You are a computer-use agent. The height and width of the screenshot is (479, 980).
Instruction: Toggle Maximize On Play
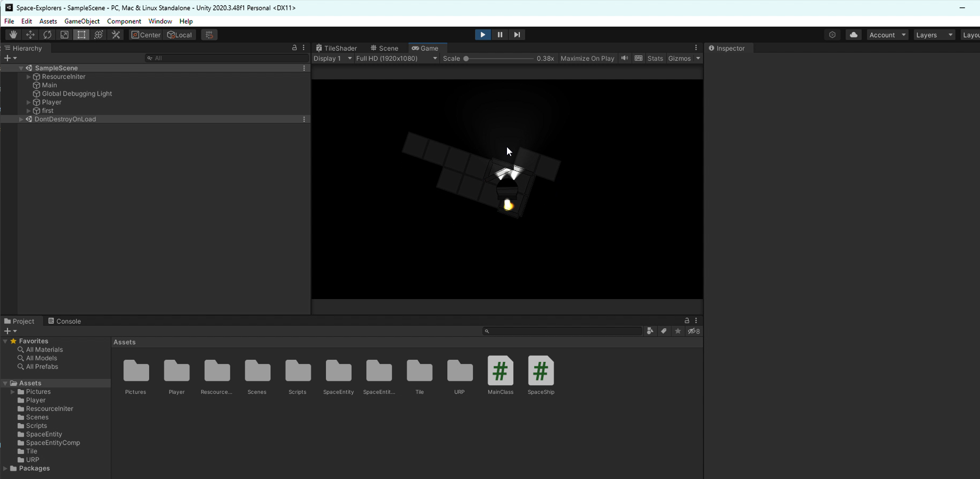coord(587,59)
